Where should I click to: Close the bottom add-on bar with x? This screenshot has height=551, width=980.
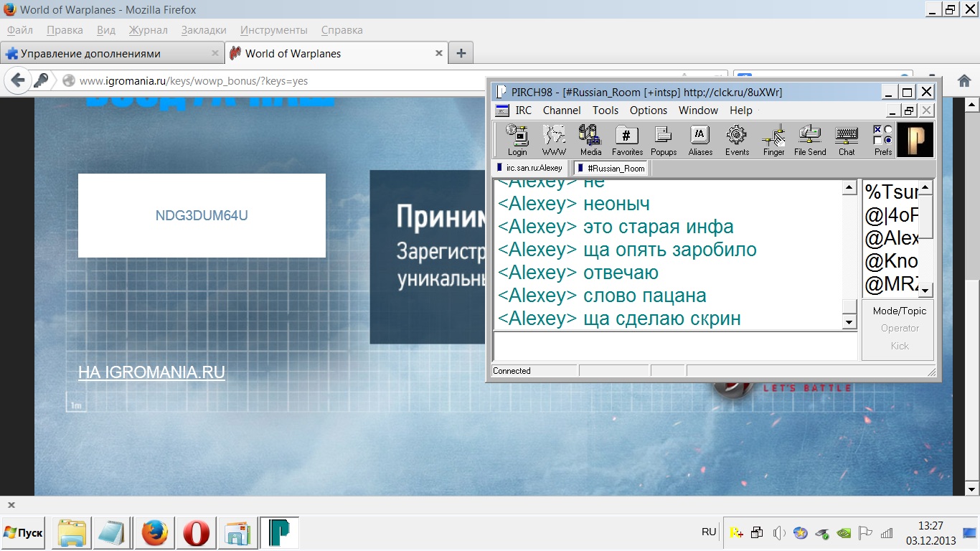(x=11, y=505)
